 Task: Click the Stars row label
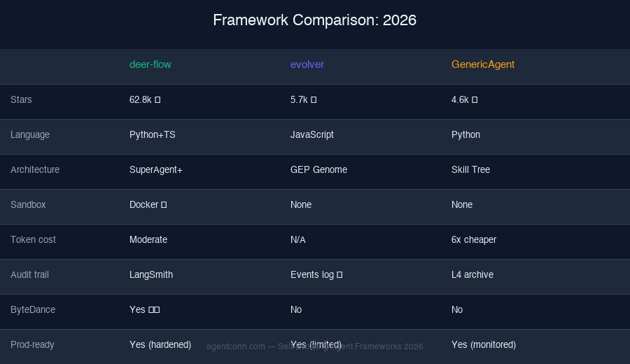(x=21, y=99)
